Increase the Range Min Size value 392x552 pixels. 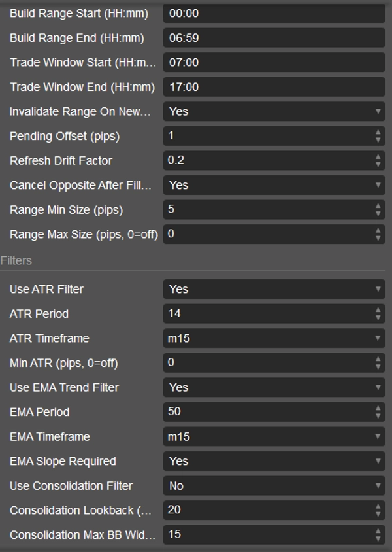[378, 206]
